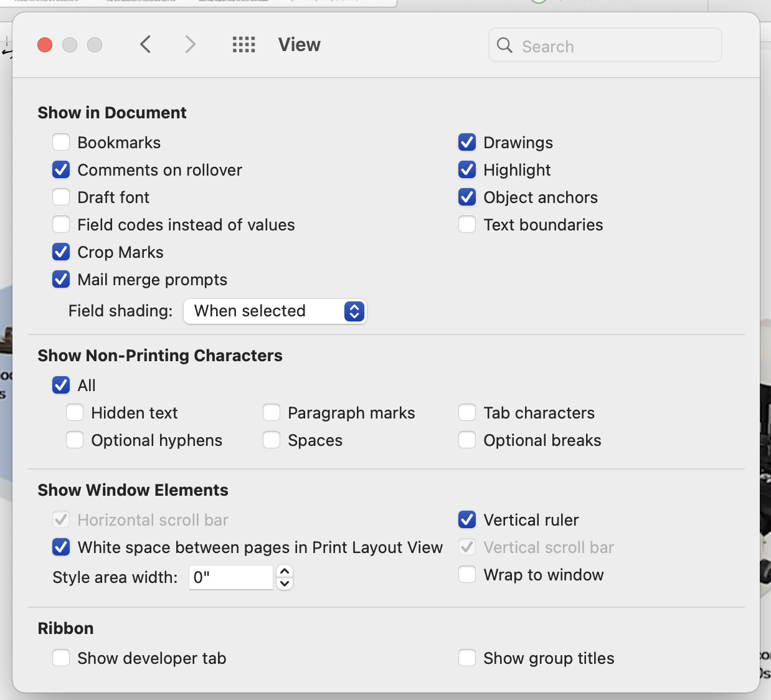The image size is (771, 700).
Task: Increase Style area width with up stepper
Action: pyautogui.click(x=285, y=571)
